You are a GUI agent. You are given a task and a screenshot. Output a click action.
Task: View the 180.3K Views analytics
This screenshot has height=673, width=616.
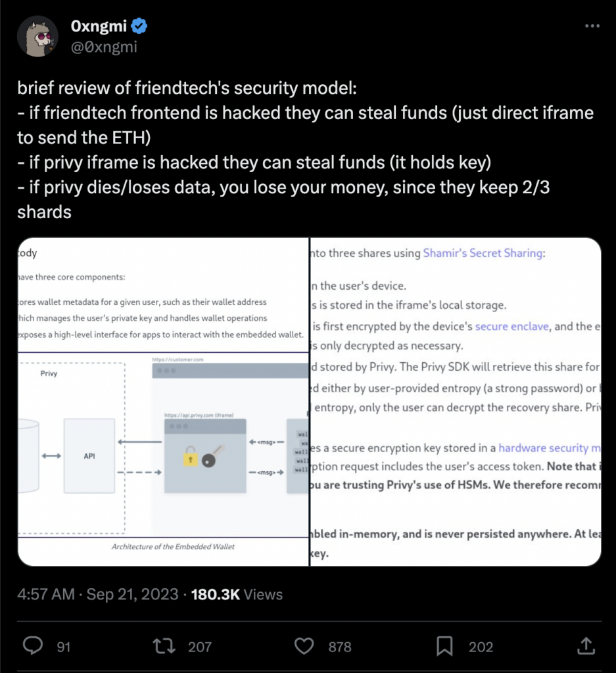tap(237, 594)
